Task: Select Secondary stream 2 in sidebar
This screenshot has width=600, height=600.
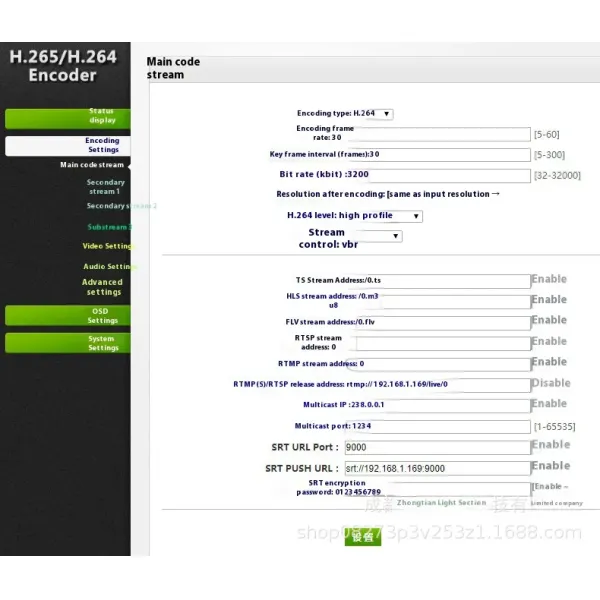Action: (x=121, y=206)
